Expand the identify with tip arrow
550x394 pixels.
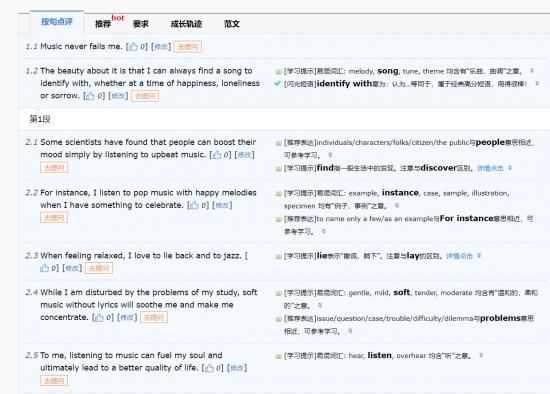(537, 84)
